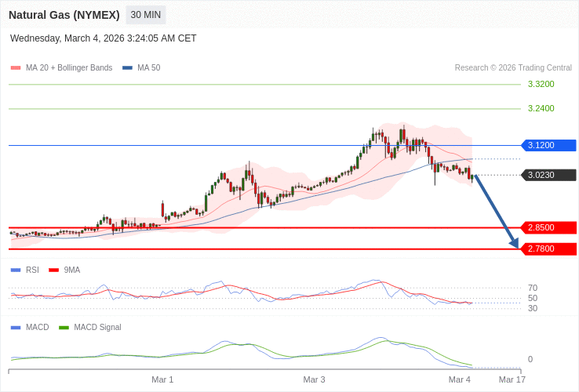579x392 pixels.
Task: Click the 3.2400 resistance level label
Action: click(541, 108)
